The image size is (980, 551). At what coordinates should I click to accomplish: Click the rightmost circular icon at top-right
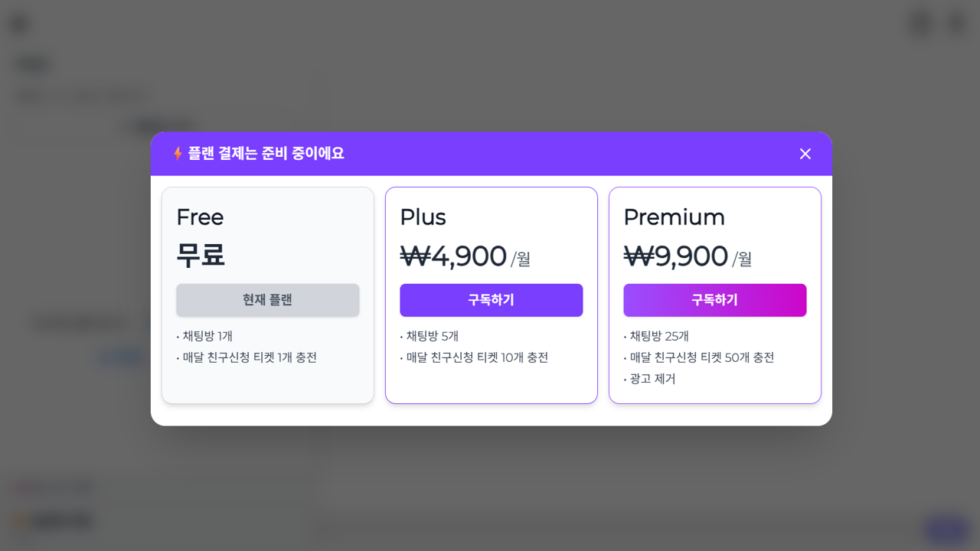(x=955, y=24)
